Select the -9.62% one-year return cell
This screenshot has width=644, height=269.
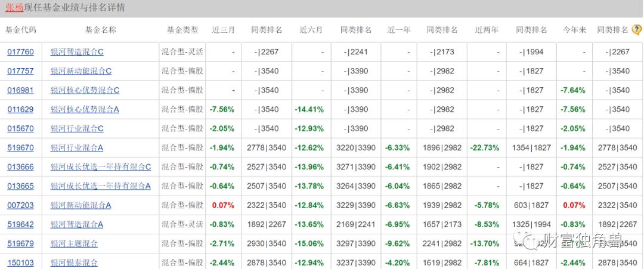tap(397, 244)
